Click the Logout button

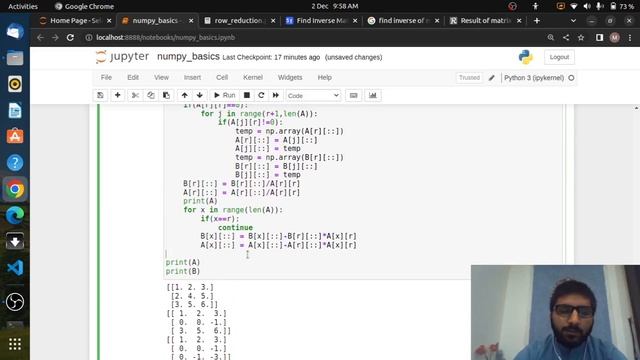coord(559,57)
